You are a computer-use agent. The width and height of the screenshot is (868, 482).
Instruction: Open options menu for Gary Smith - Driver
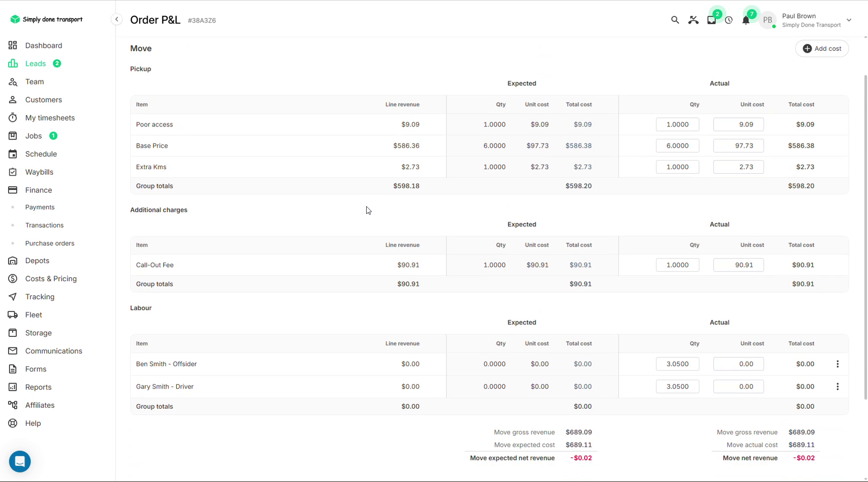(837, 387)
